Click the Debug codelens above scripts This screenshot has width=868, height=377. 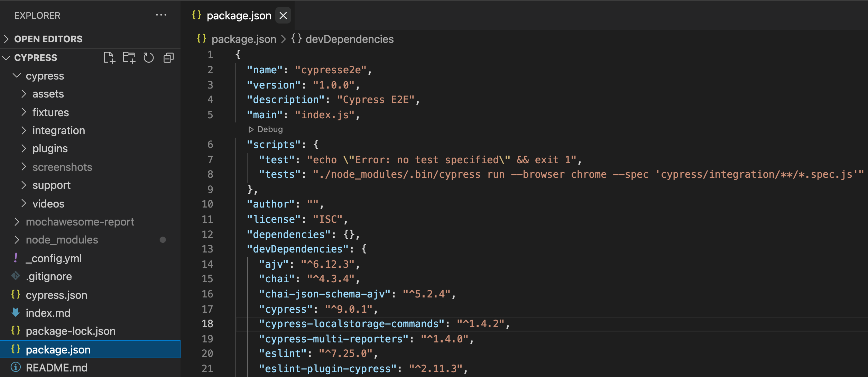pos(266,129)
